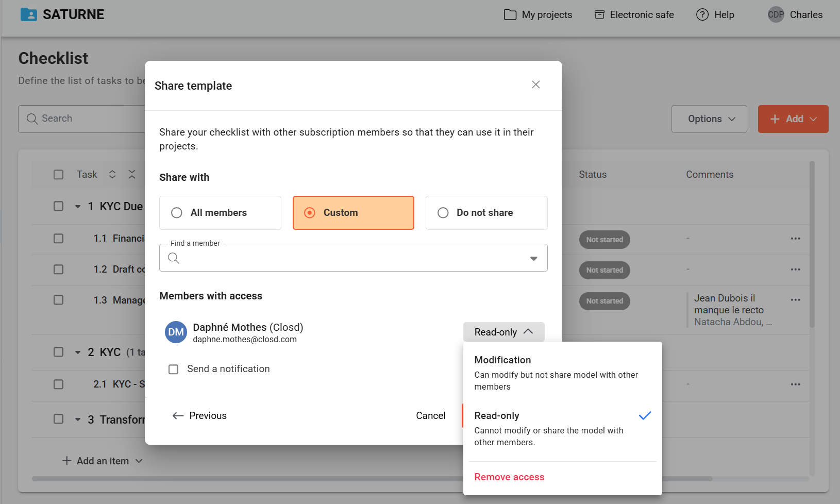The height and width of the screenshot is (504, 840).
Task: Collapse all tasks icon in Task header
Action: coord(132,175)
